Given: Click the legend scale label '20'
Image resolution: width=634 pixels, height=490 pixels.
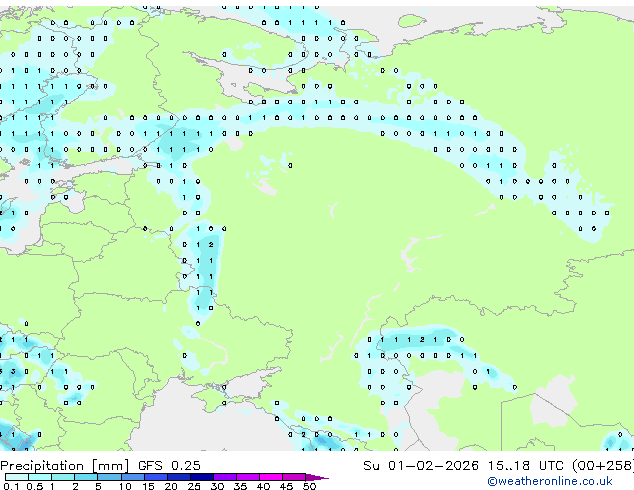Looking at the screenshot, I should (x=171, y=486).
